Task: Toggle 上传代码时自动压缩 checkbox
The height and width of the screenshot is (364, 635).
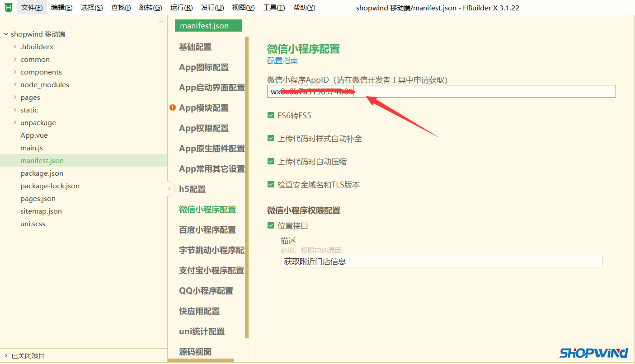Action: (x=271, y=161)
